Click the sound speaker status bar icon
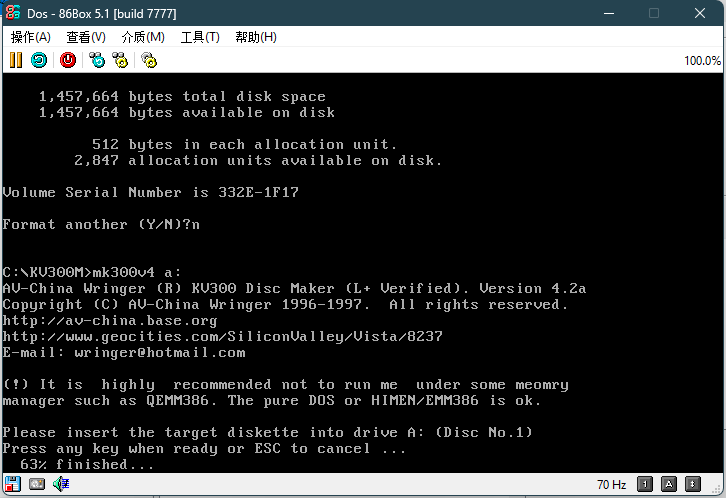The height and width of the screenshot is (498, 726). point(61,485)
